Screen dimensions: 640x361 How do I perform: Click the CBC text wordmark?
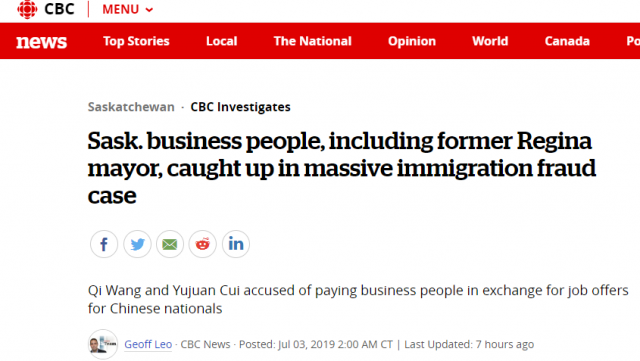pos(59,9)
